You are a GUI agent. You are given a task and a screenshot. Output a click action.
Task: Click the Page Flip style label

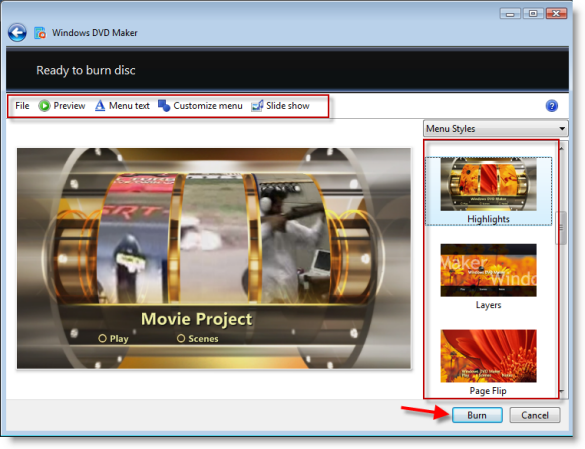coord(488,391)
